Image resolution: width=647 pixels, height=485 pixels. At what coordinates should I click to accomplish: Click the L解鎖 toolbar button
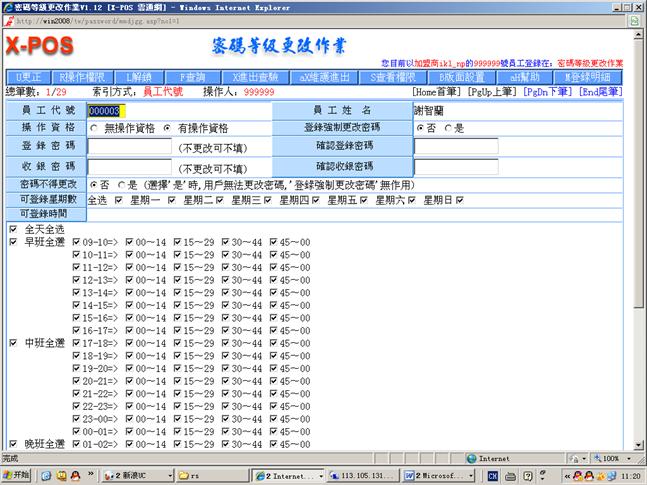[x=138, y=77]
